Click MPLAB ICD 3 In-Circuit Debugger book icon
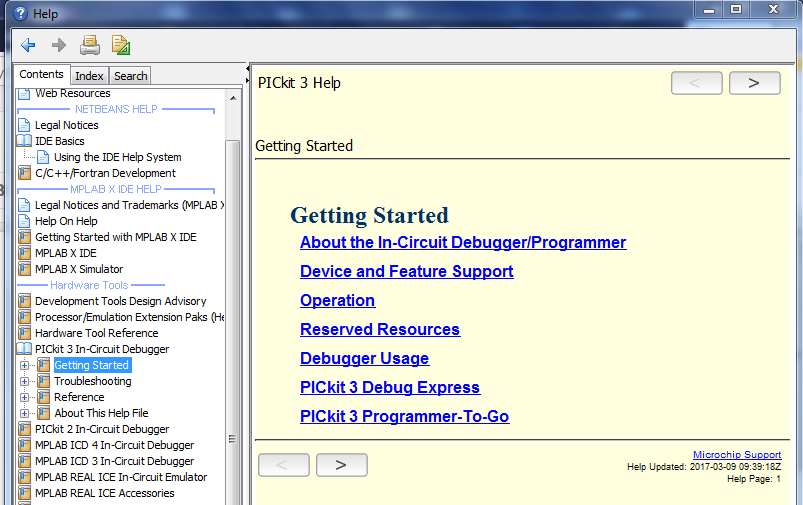 [x=24, y=461]
